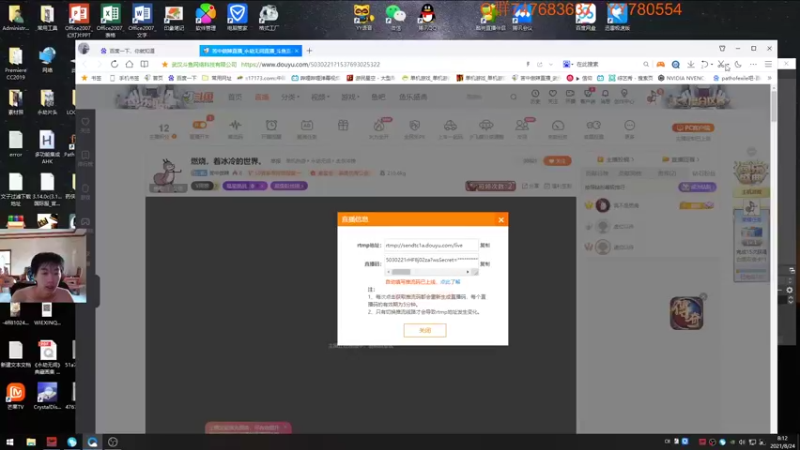
Task: Open the Douyu watch history clock icon
Action: point(535,96)
